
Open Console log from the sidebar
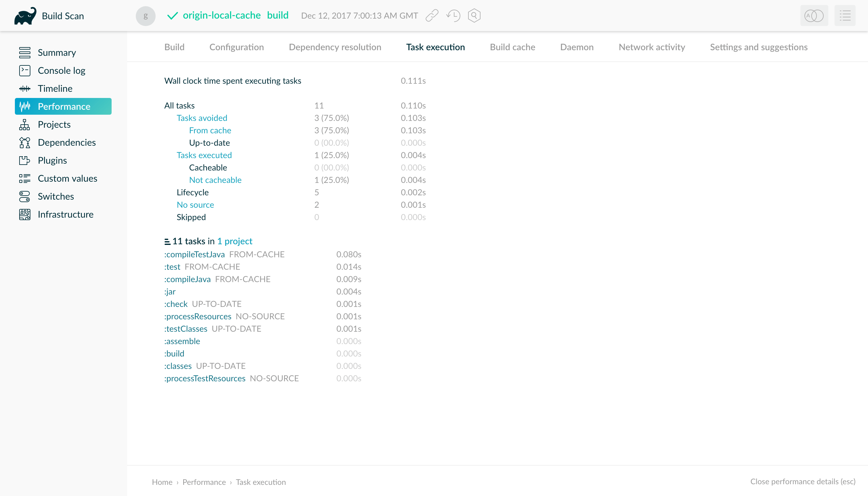[x=61, y=70]
